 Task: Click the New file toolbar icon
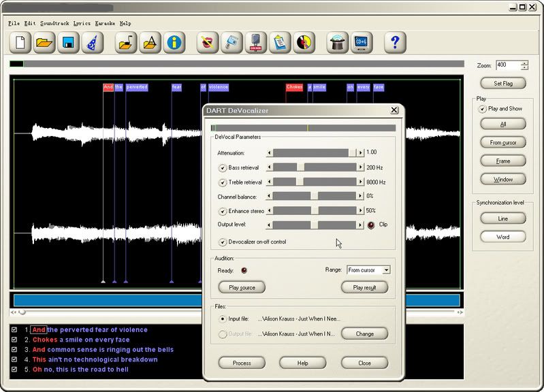[20, 43]
